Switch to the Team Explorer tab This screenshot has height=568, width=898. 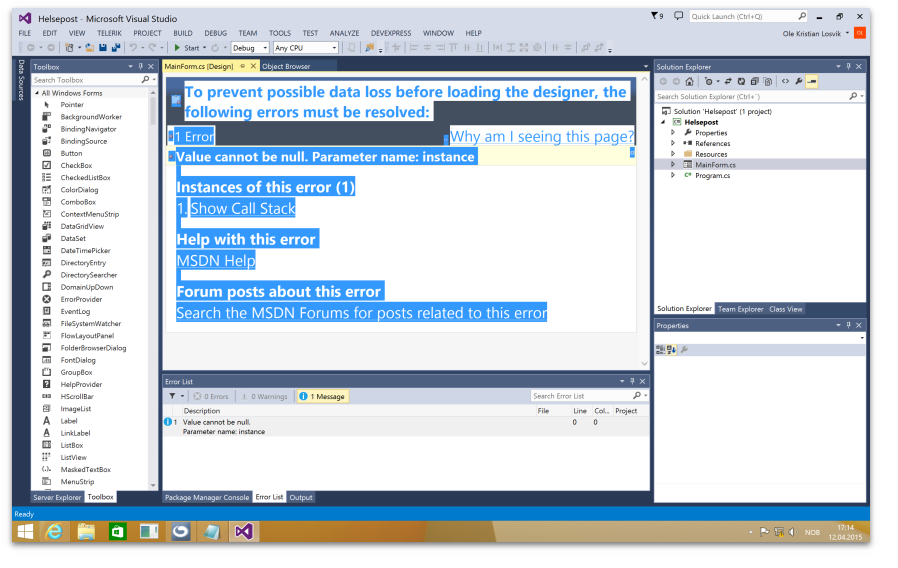(x=740, y=309)
